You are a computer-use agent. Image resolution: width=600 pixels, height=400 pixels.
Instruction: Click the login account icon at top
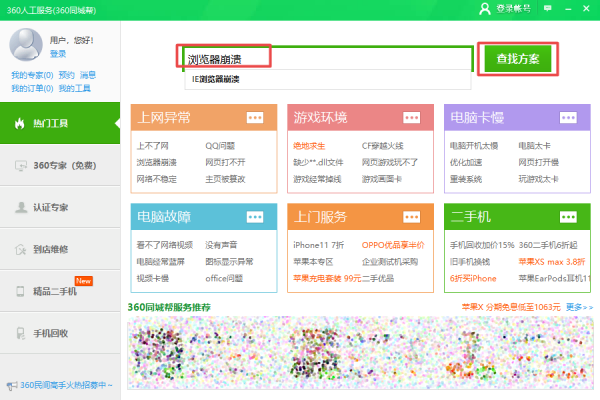coord(485,8)
